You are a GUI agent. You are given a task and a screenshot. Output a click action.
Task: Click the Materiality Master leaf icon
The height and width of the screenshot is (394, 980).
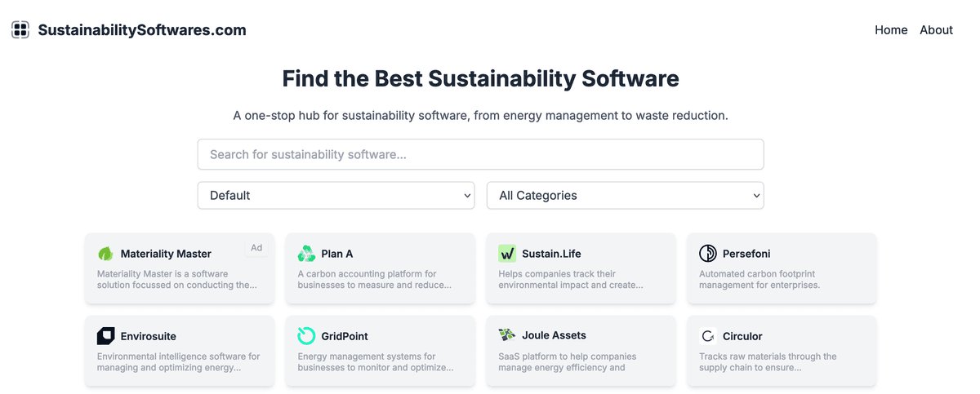(x=105, y=254)
